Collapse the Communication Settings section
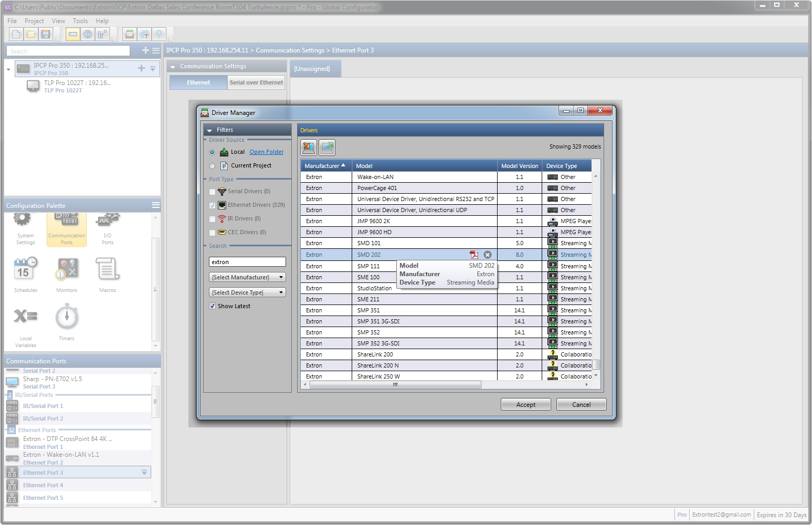The width and height of the screenshot is (812, 525). (x=173, y=67)
